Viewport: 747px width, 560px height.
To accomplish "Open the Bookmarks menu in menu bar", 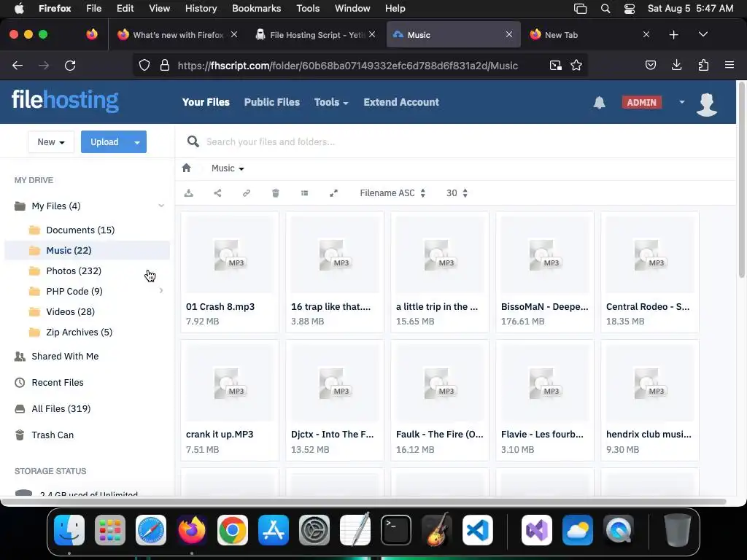I will (256, 8).
